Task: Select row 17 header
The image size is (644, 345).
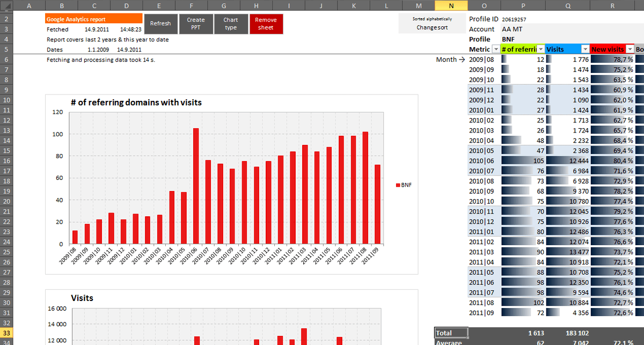Action: pos(5,171)
